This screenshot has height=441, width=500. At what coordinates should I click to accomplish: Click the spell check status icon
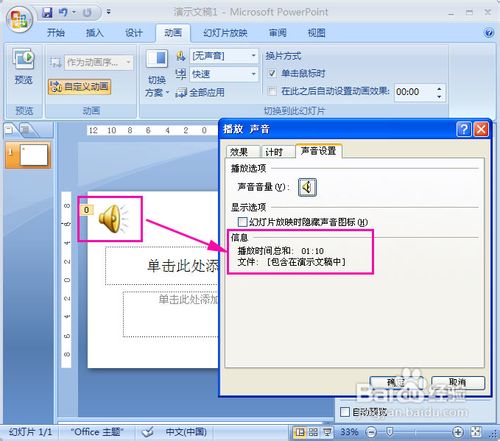click(x=147, y=432)
